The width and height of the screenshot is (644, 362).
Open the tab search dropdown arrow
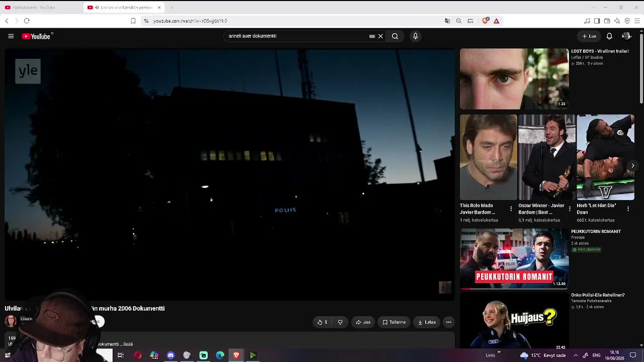point(593,8)
